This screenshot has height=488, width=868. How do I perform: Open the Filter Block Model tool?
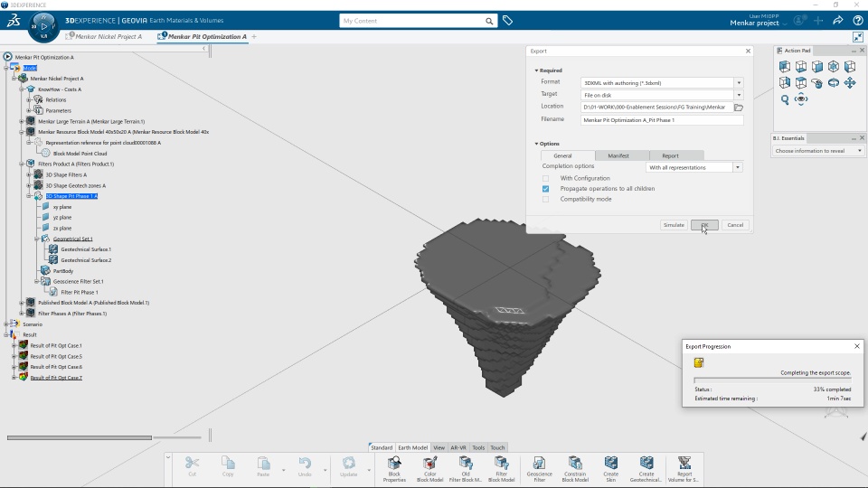click(x=501, y=469)
